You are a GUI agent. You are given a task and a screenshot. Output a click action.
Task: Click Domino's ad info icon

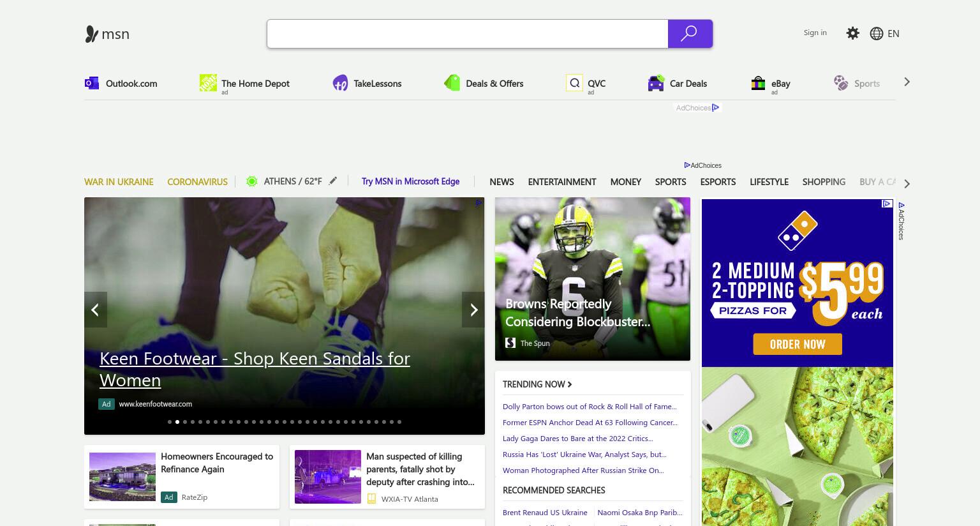[887, 204]
